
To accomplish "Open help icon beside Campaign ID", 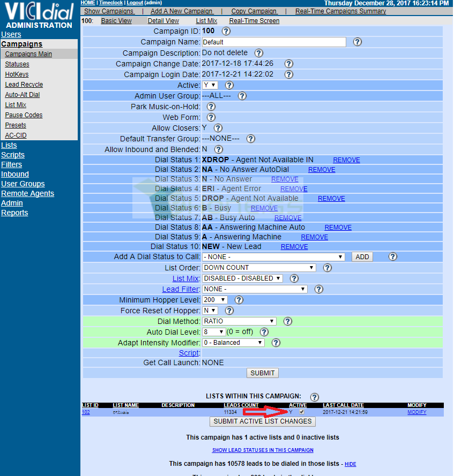I will tap(226, 31).
